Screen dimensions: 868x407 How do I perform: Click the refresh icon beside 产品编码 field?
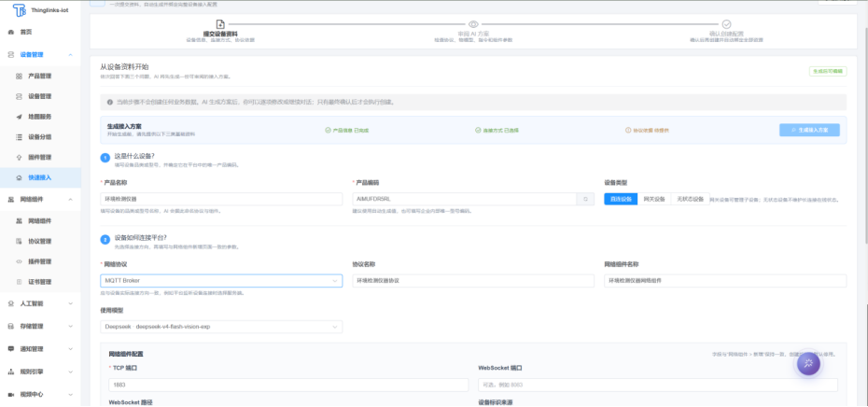coord(585,199)
